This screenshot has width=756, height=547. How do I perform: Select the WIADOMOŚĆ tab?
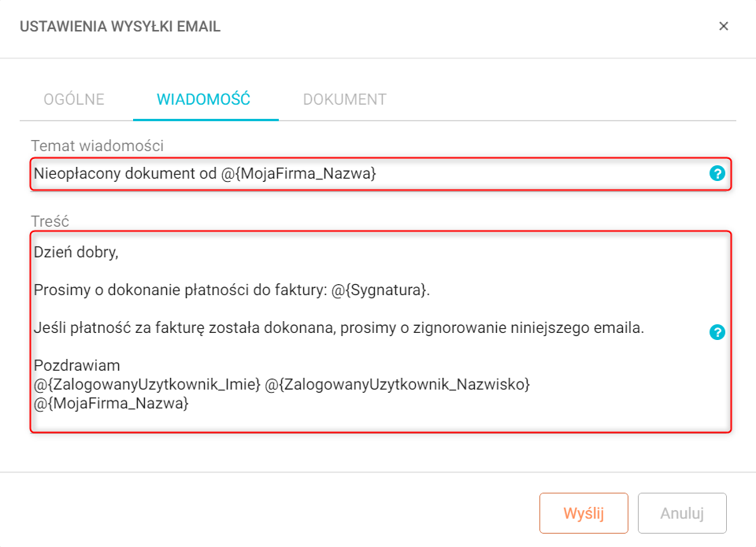[203, 99]
